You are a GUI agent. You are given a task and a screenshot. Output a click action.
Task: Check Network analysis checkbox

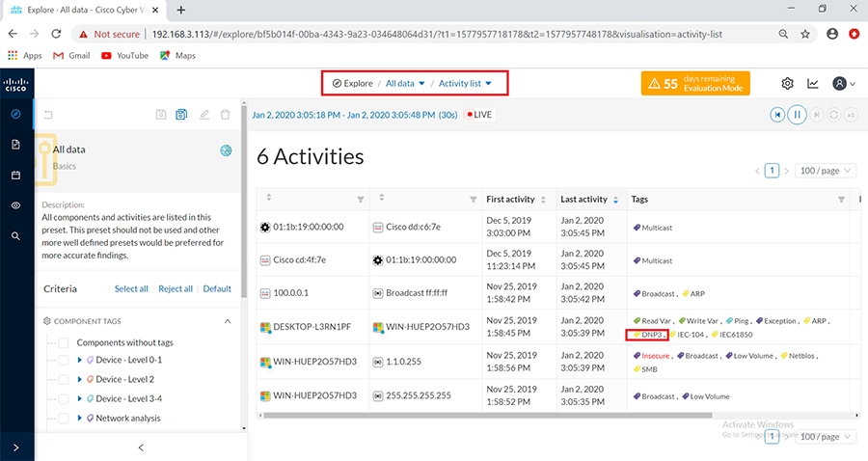pos(64,419)
